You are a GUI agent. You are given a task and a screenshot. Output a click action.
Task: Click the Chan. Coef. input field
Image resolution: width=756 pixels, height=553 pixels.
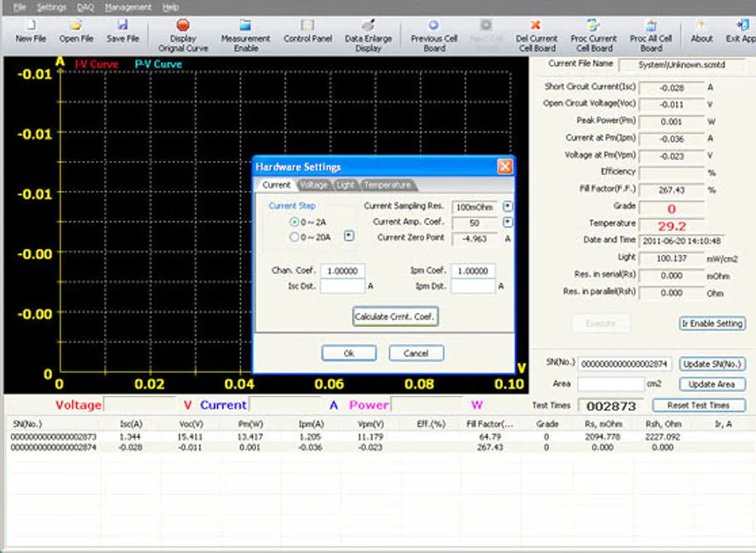coord(342,271)
